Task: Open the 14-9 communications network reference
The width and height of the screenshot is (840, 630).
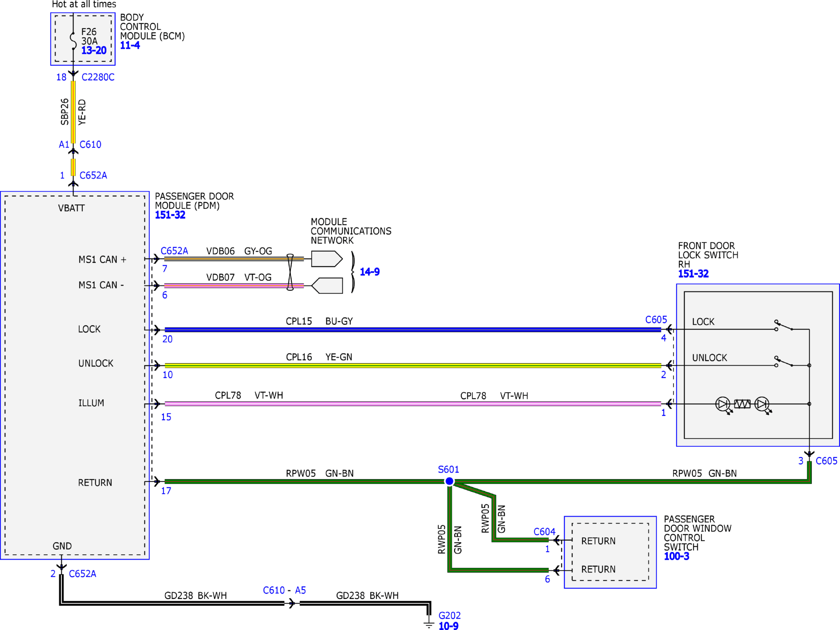Action: coord(370,272)
